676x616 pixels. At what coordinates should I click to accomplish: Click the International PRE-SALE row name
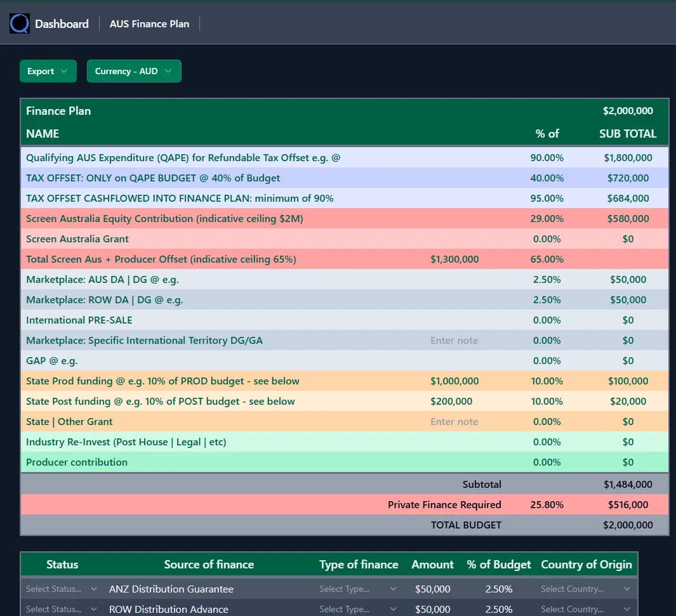point(79,320)
